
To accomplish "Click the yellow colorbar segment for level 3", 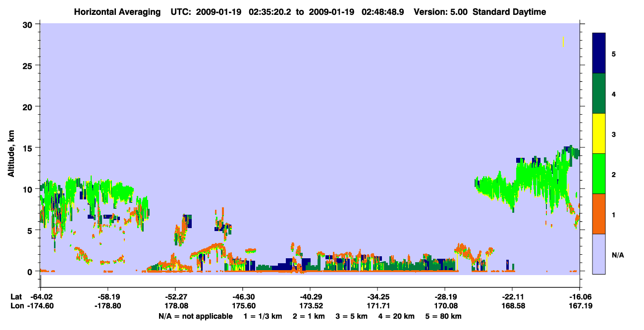I will click(x=599, y=134).
